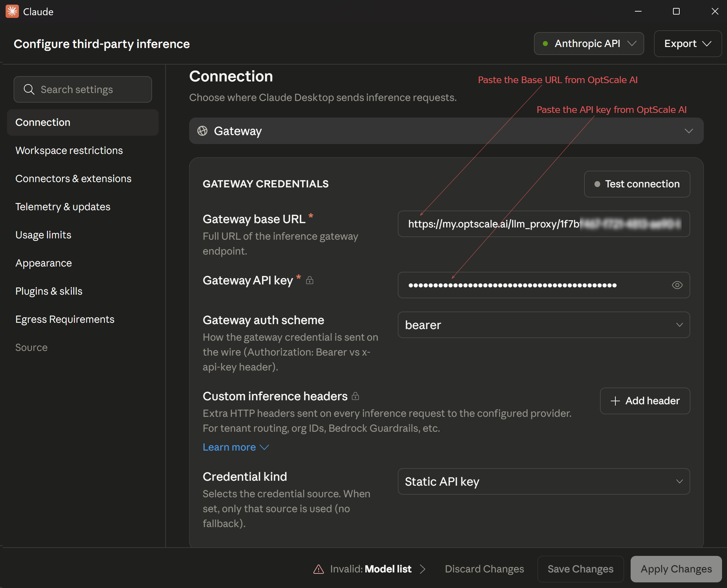Click the warning triangle icon near Invalid

click(x=318, y=569)
